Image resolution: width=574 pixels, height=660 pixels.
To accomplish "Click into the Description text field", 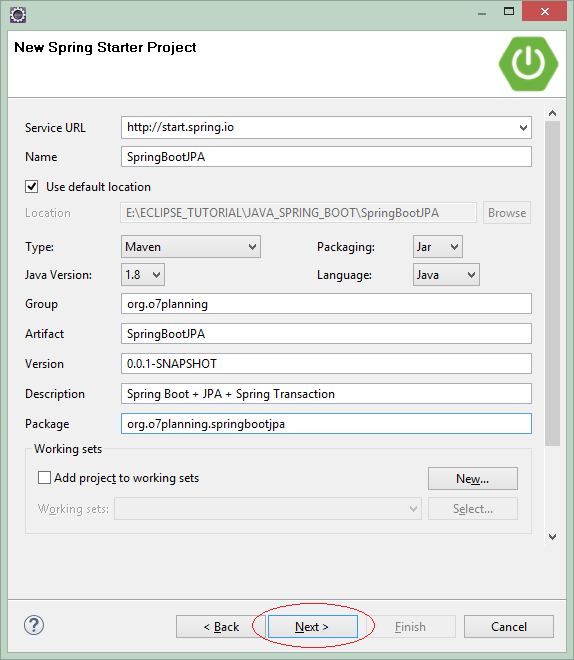I will tap(326, 394).
